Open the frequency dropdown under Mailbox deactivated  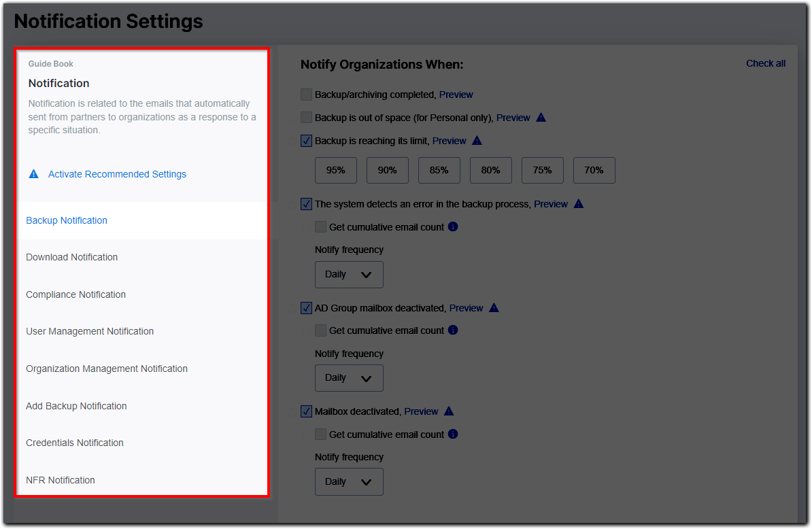tap(349, 481)
